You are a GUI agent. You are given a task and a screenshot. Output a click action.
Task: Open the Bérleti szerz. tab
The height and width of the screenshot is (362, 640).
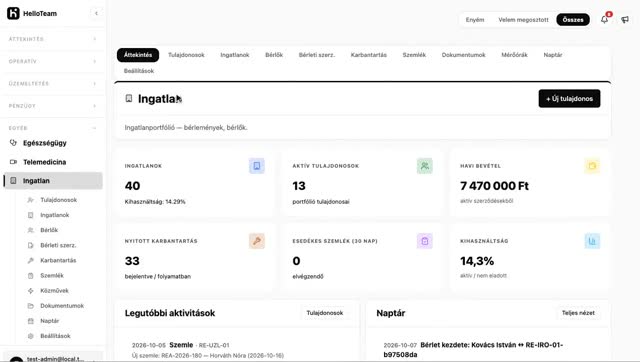[317, 55]
